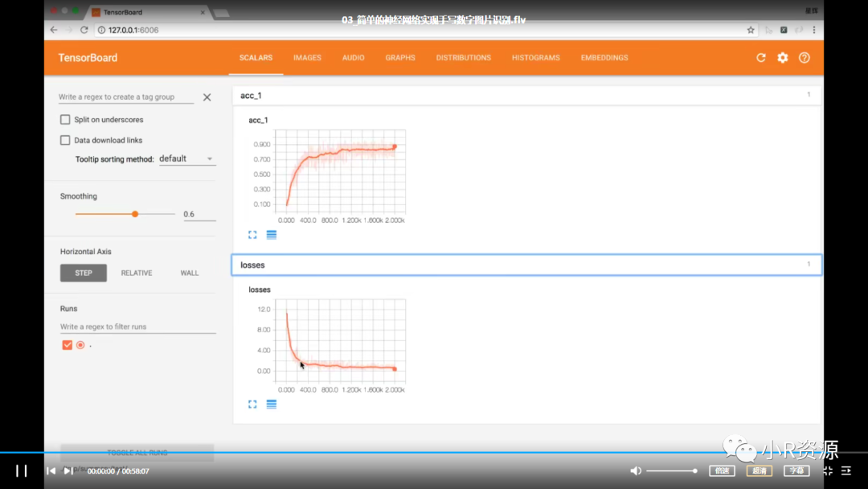
Task: Open subtitles button in player
Action: (796, 471)
